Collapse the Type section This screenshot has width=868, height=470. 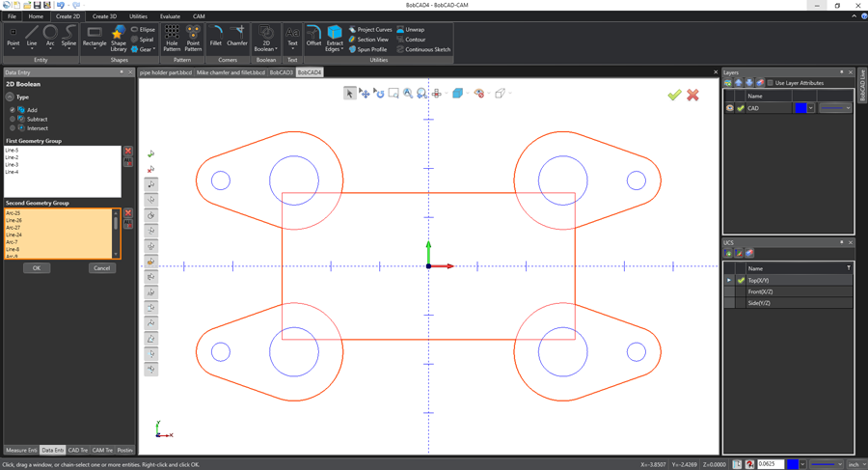10,97
